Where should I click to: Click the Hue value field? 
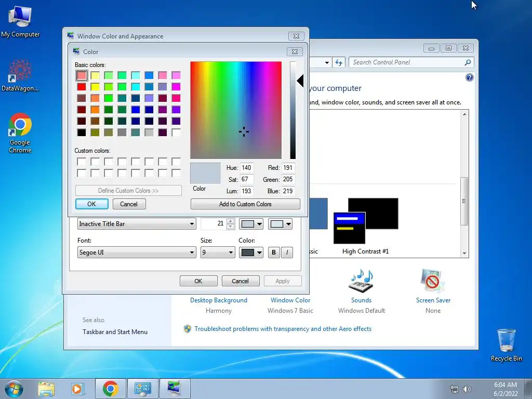pos(247,168)
